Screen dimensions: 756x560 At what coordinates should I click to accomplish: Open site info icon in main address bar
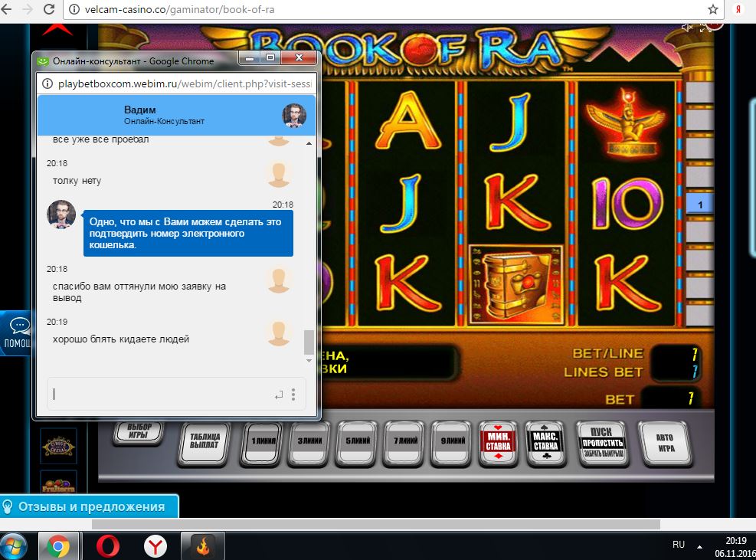[x=74, y=9]
